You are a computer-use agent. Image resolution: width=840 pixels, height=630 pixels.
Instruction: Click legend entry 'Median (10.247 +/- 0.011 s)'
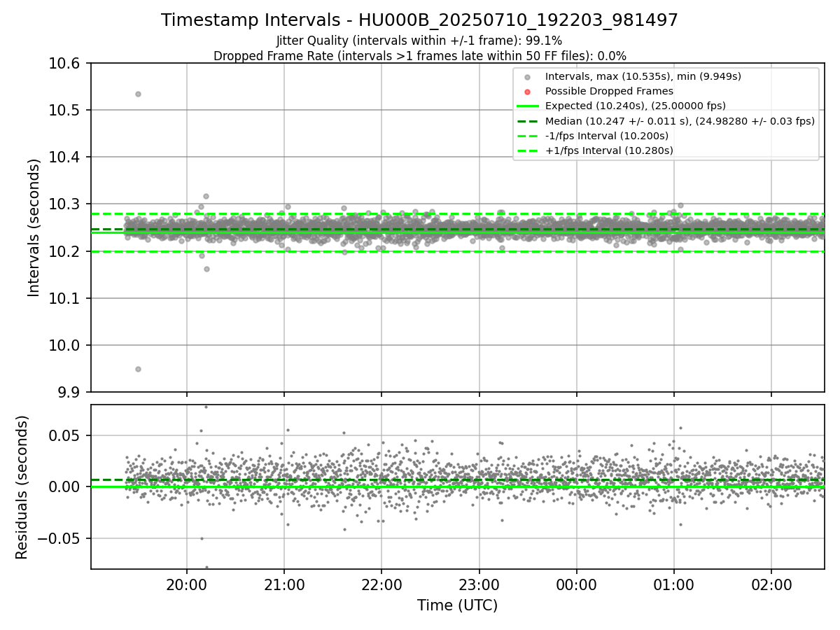(x=680, y=120)
